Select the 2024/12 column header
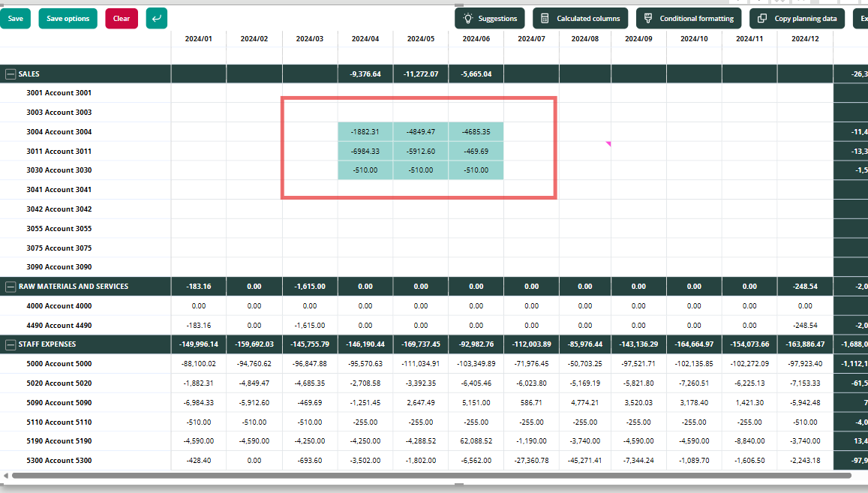 click(x=805, y=39)
